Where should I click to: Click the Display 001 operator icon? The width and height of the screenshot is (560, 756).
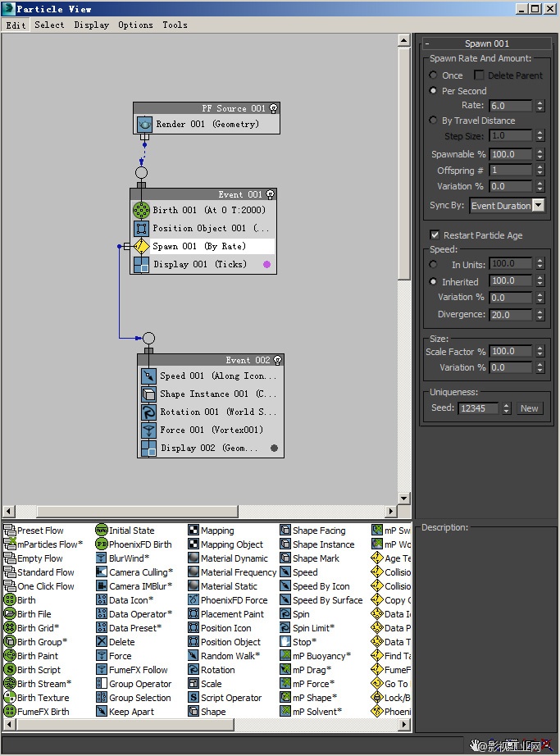(141, 264)
